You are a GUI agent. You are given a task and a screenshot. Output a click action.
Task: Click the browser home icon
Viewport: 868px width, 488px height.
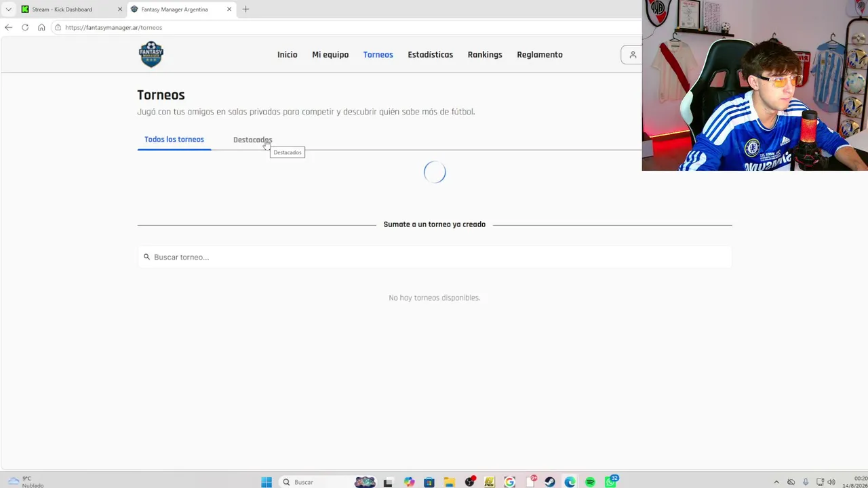(41, 27)
